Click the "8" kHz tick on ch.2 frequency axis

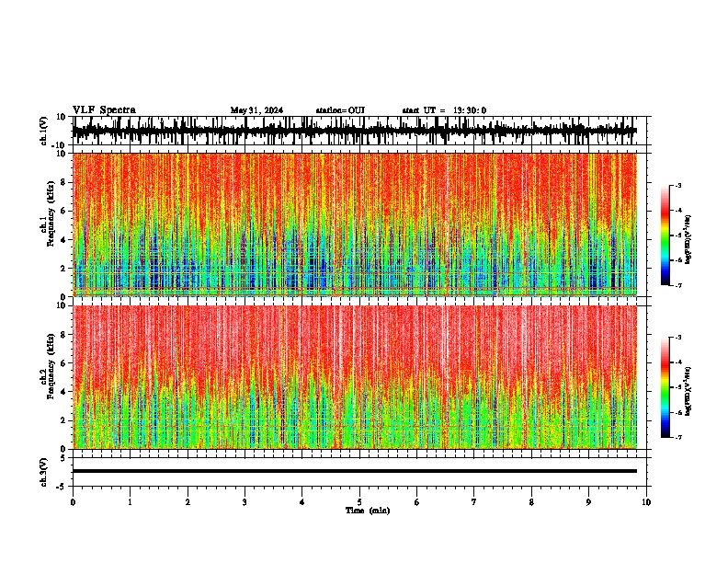63,335
